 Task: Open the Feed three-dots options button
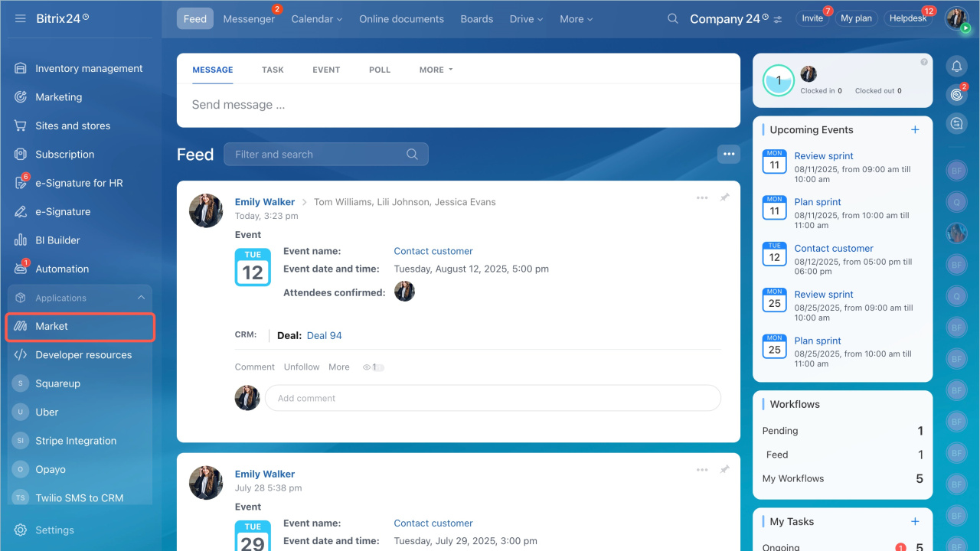click(728, 154)
